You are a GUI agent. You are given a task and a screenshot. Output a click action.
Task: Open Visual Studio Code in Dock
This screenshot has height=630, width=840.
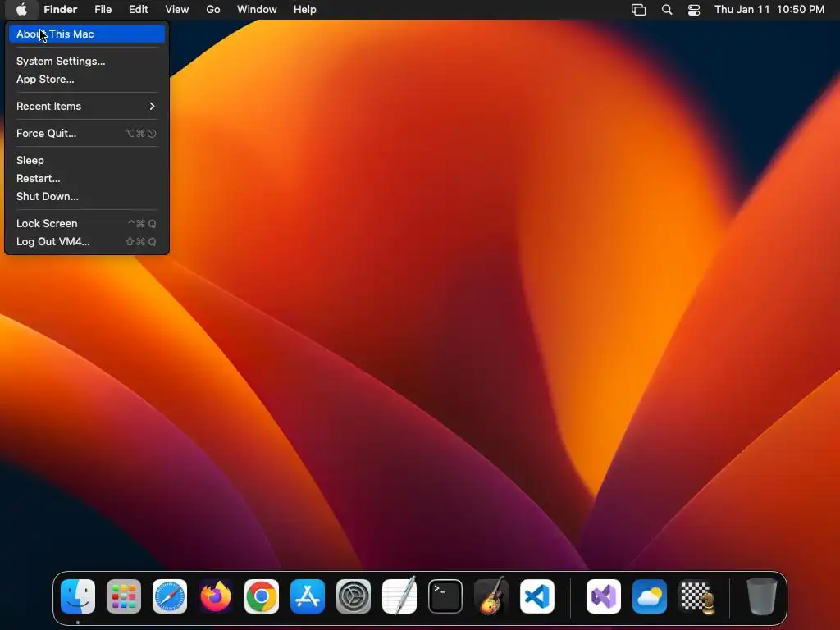click(x=536, y=596)
